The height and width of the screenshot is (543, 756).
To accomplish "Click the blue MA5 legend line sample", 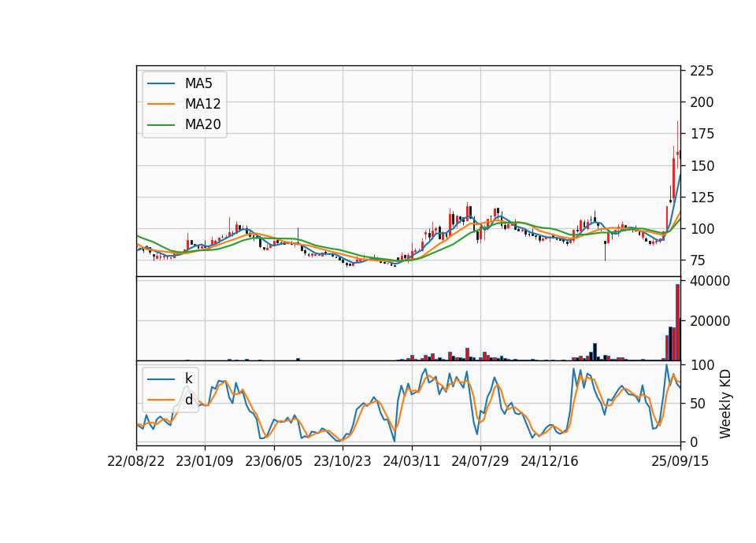I will pyautogui.click(x=161, y=84).
